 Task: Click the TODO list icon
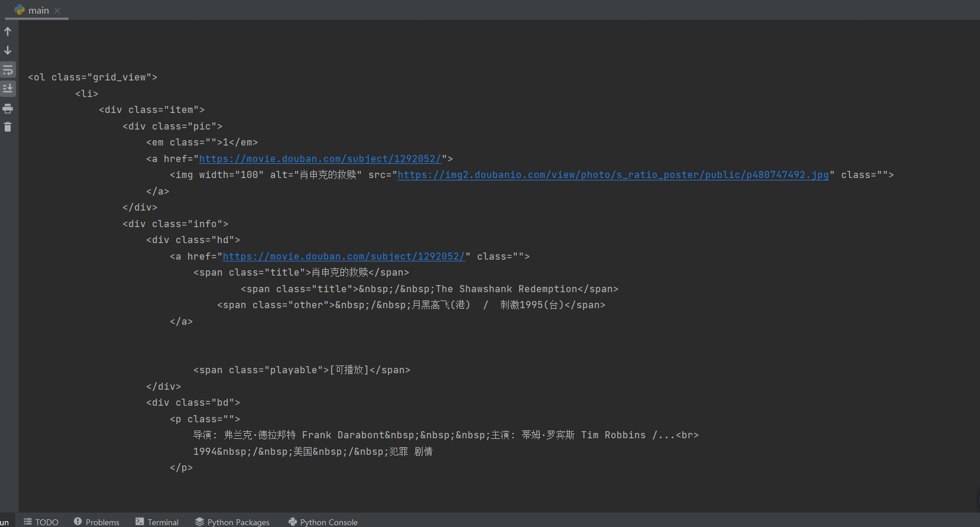click(x=28, y=522)
